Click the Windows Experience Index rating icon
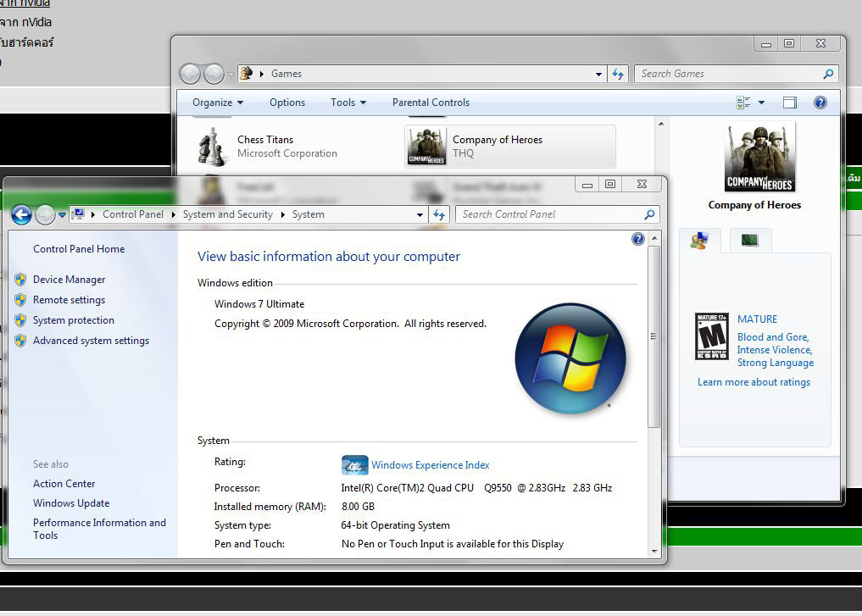This screenshot has width=862, height=616. (x=354, y=465)
